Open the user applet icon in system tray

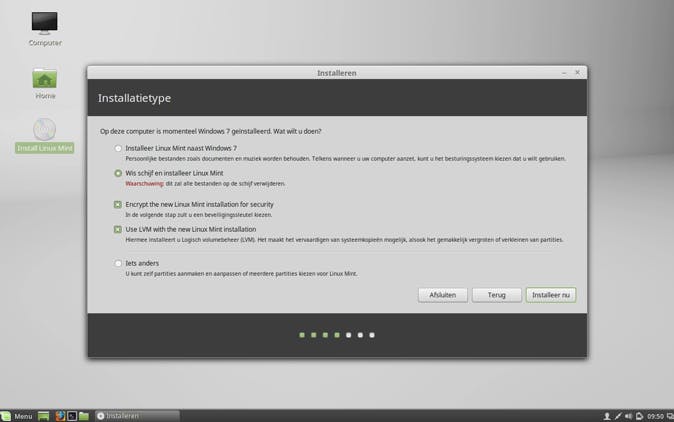click(607, 416)
